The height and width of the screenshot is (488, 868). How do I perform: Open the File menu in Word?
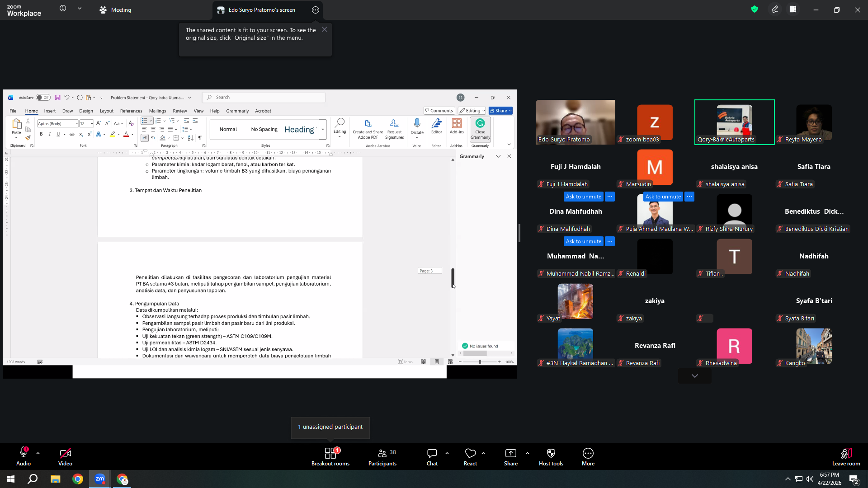pos(13,111)
